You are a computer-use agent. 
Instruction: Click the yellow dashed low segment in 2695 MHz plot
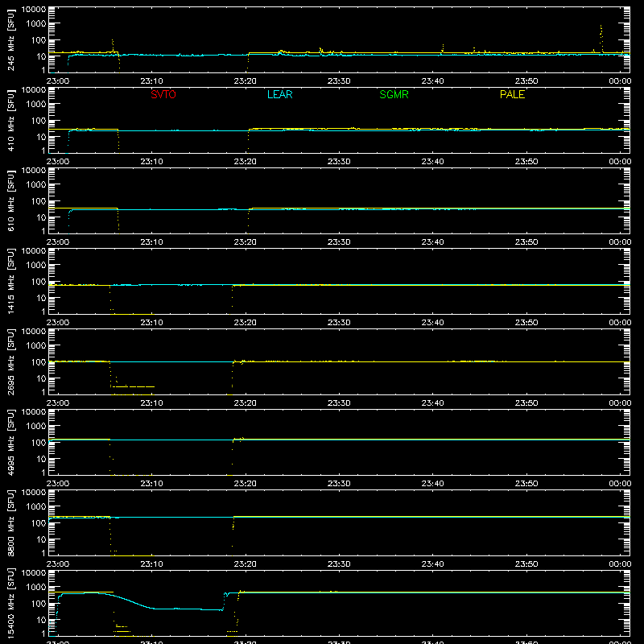point(133,386)
